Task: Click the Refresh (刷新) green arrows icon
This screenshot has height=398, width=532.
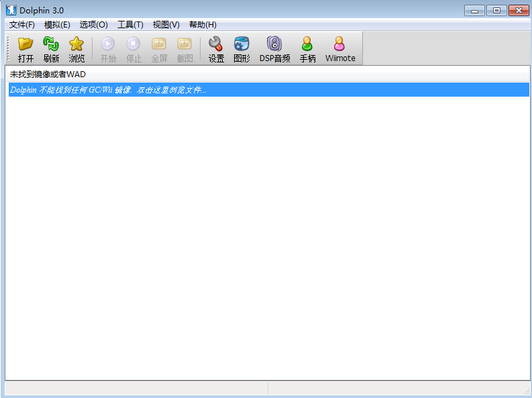Action: click(51, 44)
